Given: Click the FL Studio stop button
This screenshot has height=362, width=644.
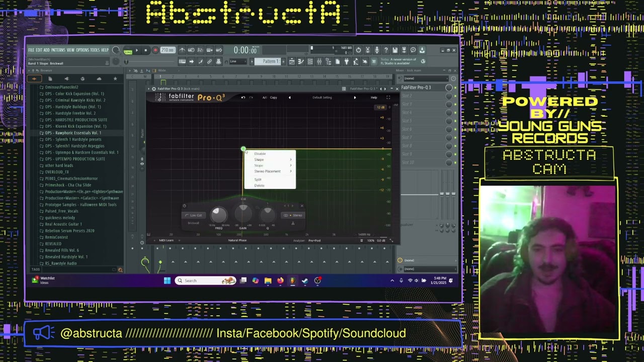Looking at the screenshot, I should 145,50.
